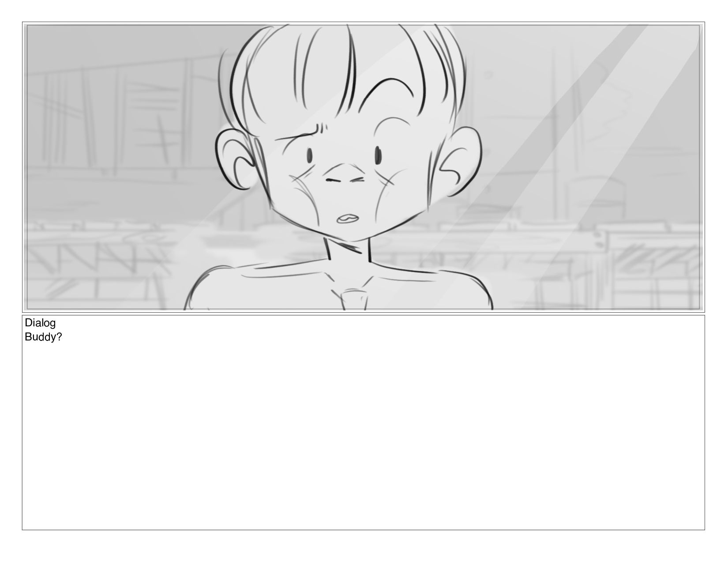The image size is (728, 563).
Task: Click the storyboard panel image
Action: [x=363, y=167]
